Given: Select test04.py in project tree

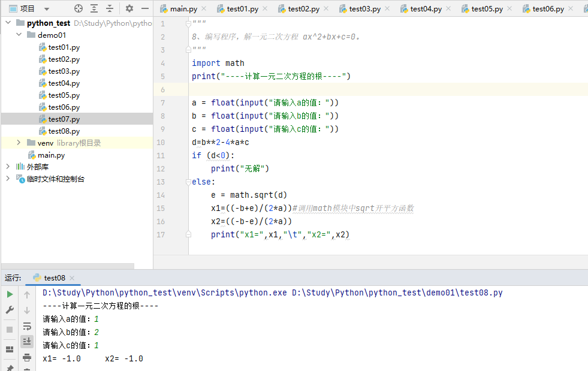Looking at the screenshot, I should point(64,83).
